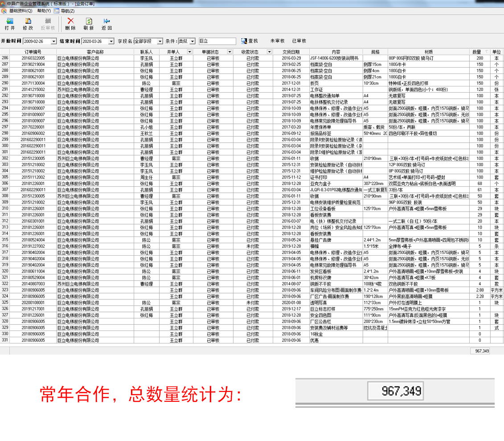Click the 材质 column header
The image size is (504, 441).
pos(428,52)
